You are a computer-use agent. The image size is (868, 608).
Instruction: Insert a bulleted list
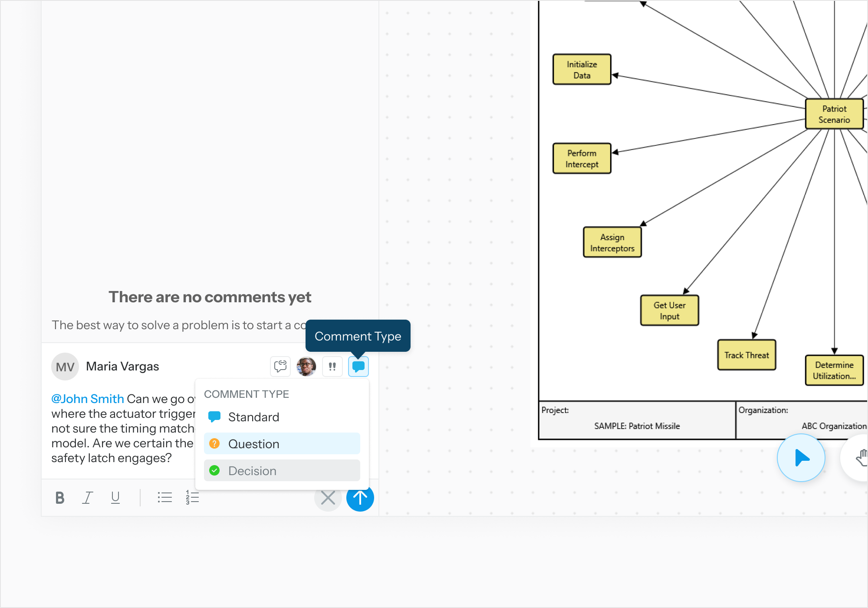coord(165,497)
